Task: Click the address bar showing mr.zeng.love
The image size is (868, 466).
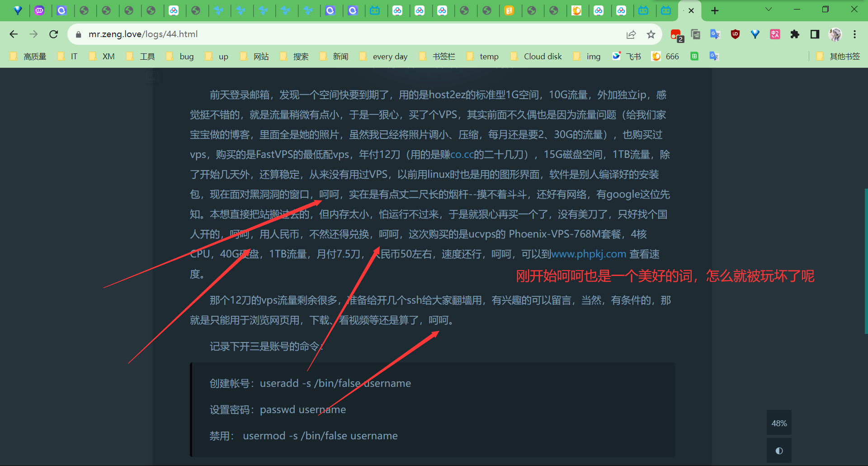Action: 316,34
